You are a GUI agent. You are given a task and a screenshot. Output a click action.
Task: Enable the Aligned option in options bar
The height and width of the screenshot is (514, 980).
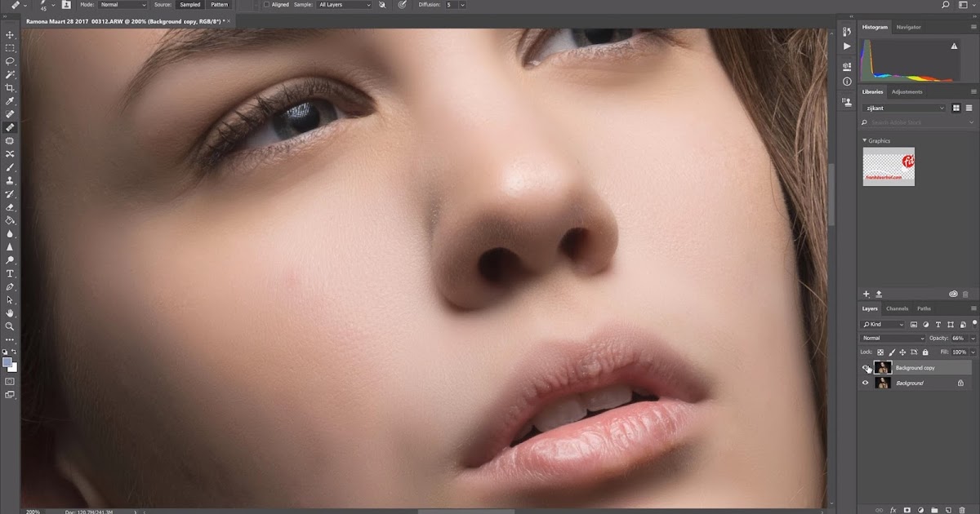pyautogui.click(x=268, y=5)
